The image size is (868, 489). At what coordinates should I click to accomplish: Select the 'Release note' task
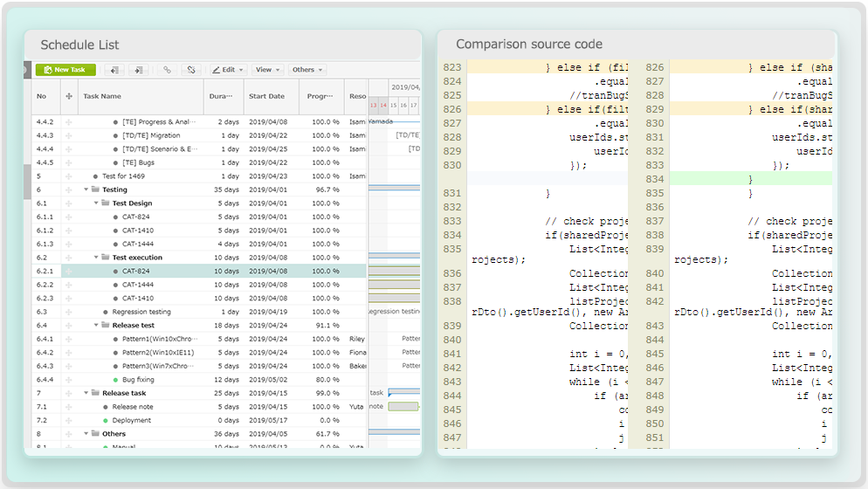133,407
